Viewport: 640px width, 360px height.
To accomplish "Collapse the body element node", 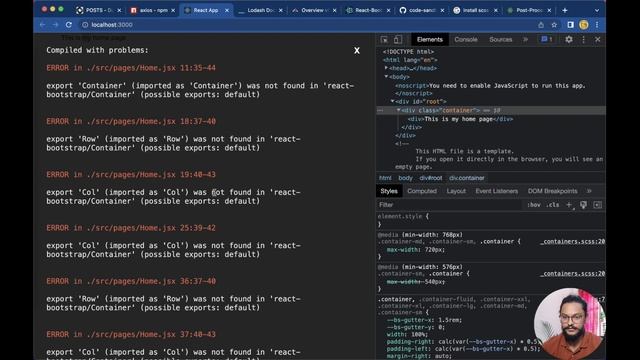I will point(386,77).
